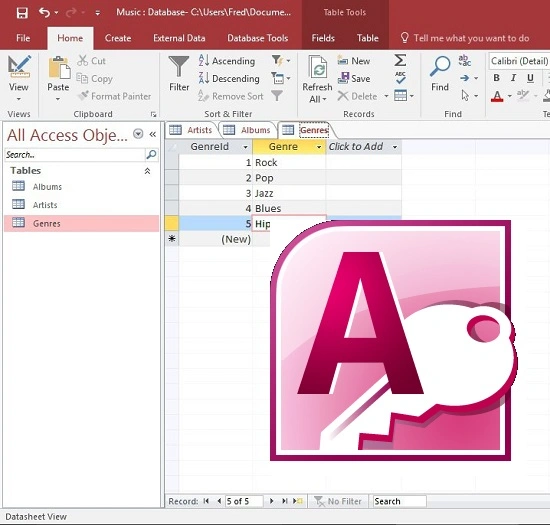Go to next record arrow
Image resolution: width=550 pixels, height=525 pixels.
click(x=271, y=501)
